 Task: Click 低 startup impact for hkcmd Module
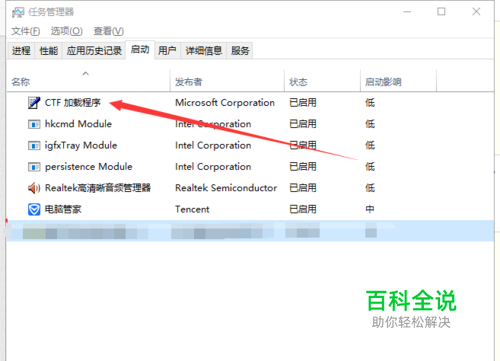point(370,124)
